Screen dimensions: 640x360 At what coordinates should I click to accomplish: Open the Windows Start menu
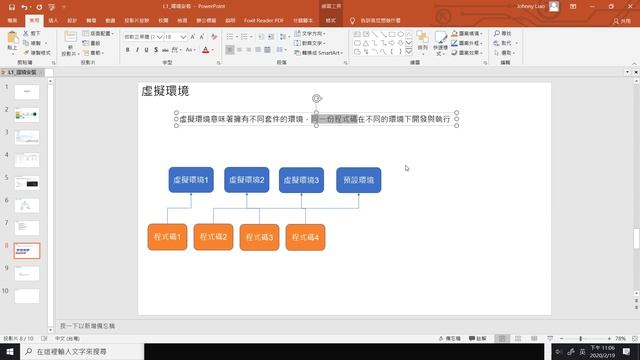(10, 351)
